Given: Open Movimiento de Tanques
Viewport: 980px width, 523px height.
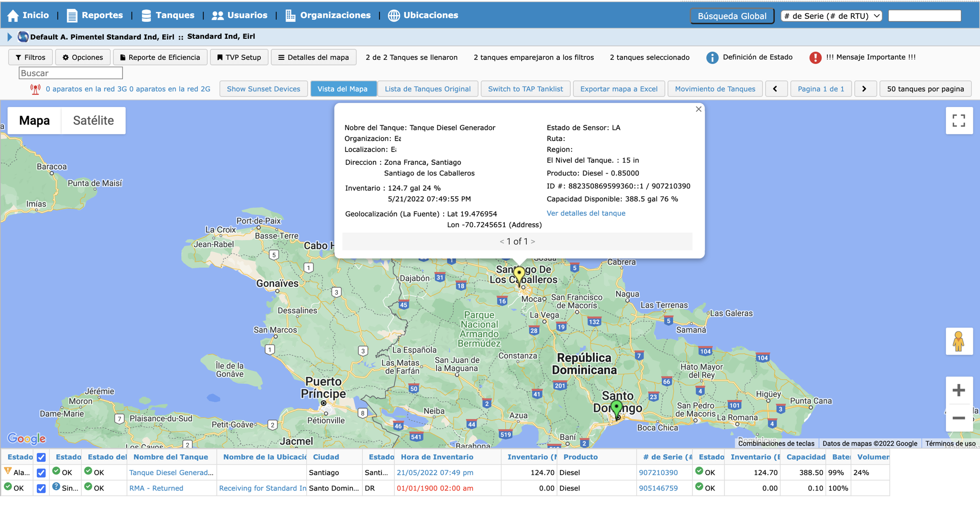Looking at the screenshot, I should pyautogui.click(x=715, y=89).
